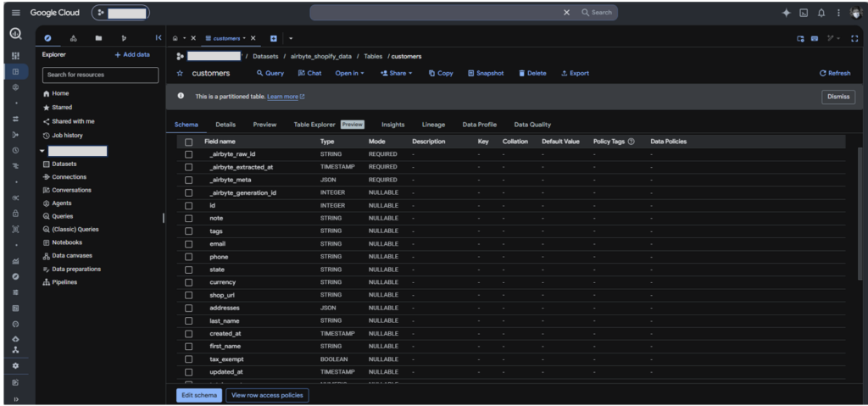Image resolution: width=868 pixels, height=406 pixels.
Task: Check the _airbyte_raw_id field checkbox
Action: (189, 154)
